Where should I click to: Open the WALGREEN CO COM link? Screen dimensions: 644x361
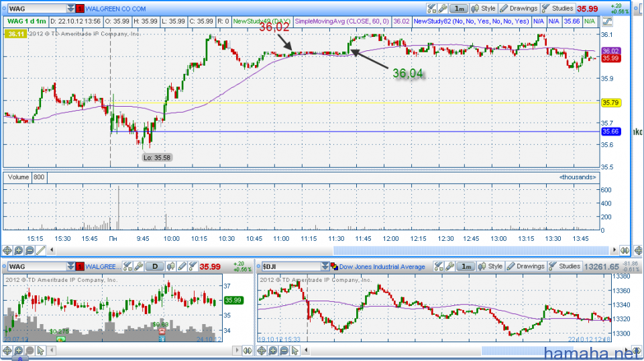(115, 9)
